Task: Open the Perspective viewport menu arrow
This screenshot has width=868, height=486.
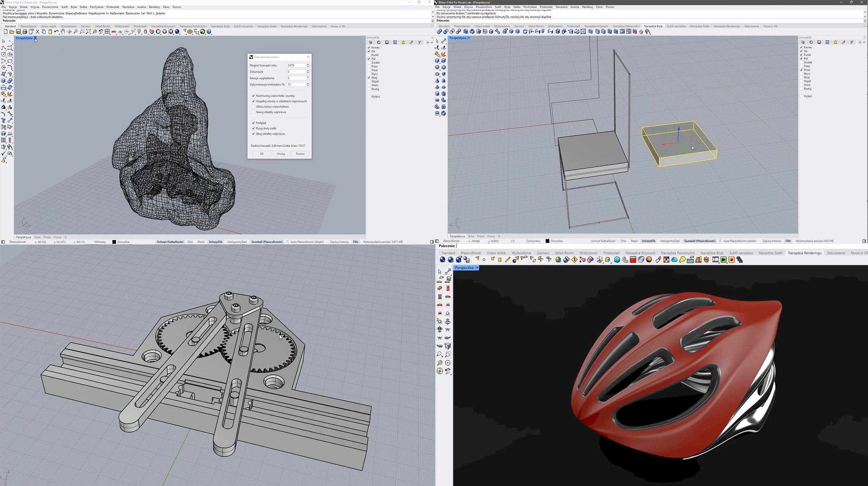Action: coord(477,268)
